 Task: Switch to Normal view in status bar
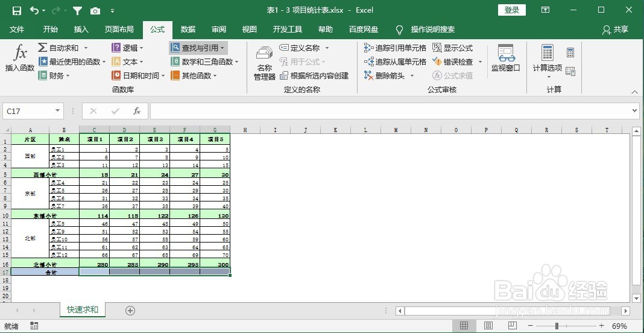464,326
